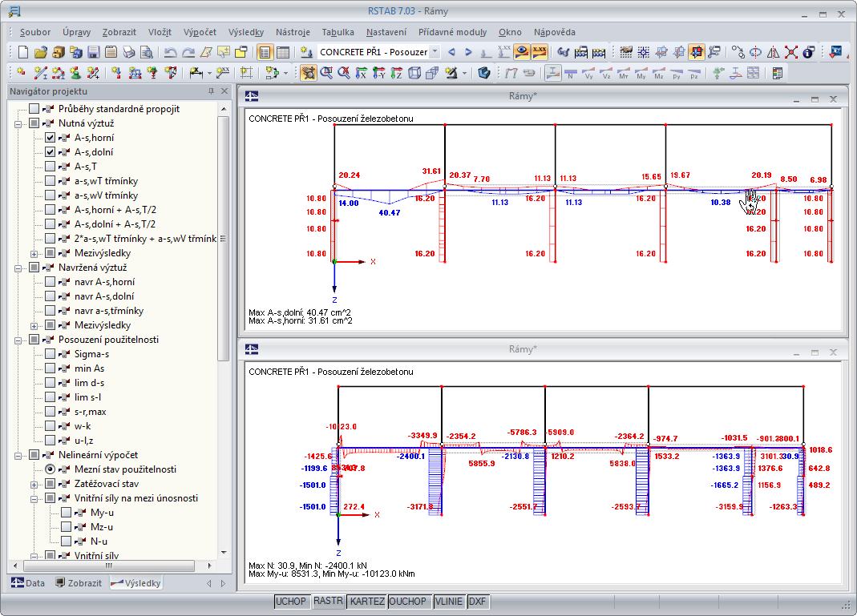Click the Undo arrow icon
Viewport: 857px width, 616px height.
coord(170,52)
